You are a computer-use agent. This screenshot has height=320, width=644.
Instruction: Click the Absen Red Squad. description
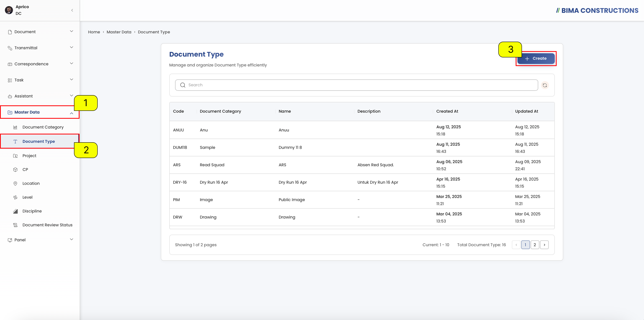click(x=376, y=165)
